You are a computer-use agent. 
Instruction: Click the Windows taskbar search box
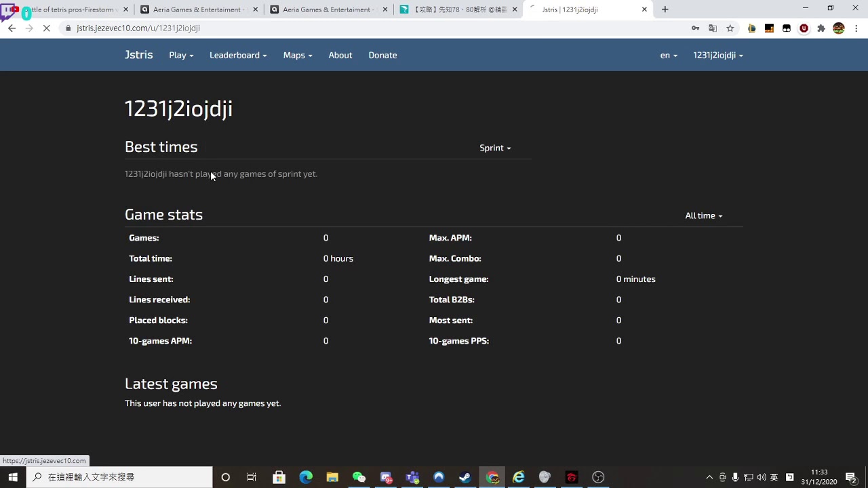pyautogui.click(x=120, y=477)
